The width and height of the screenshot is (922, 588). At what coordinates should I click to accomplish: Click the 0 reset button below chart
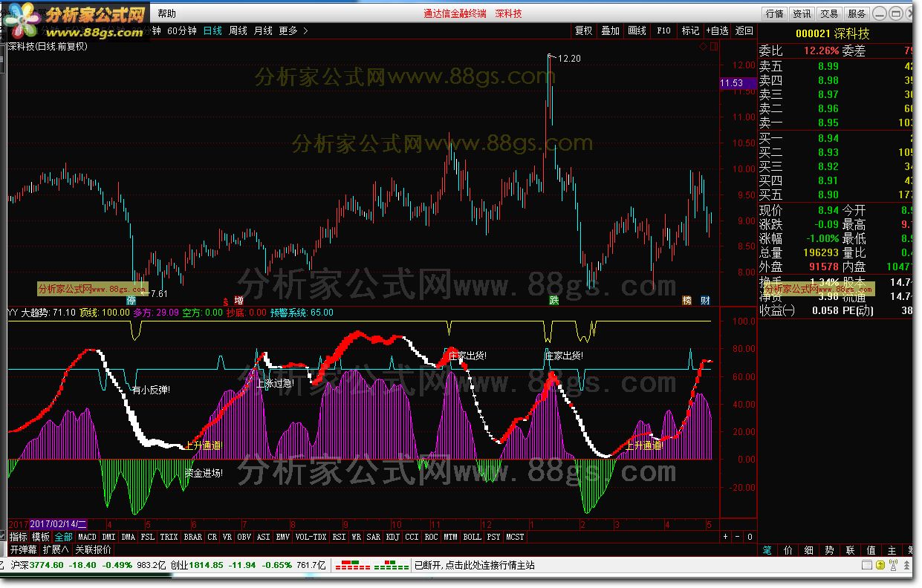tap(750, 537)
